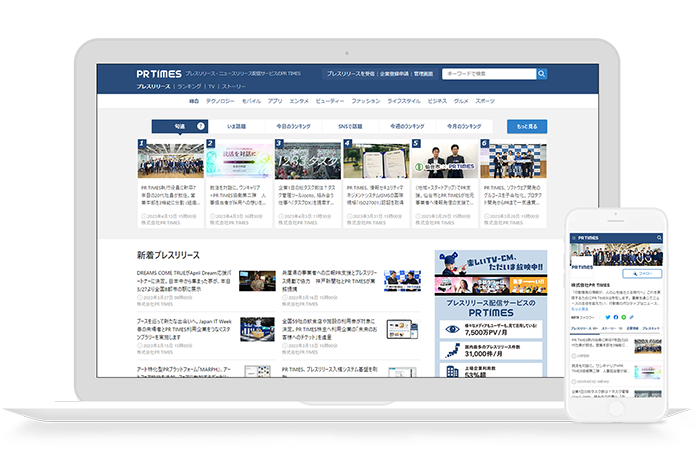Select the グルメ category
700x467 pixels.
tap(461, 101)
